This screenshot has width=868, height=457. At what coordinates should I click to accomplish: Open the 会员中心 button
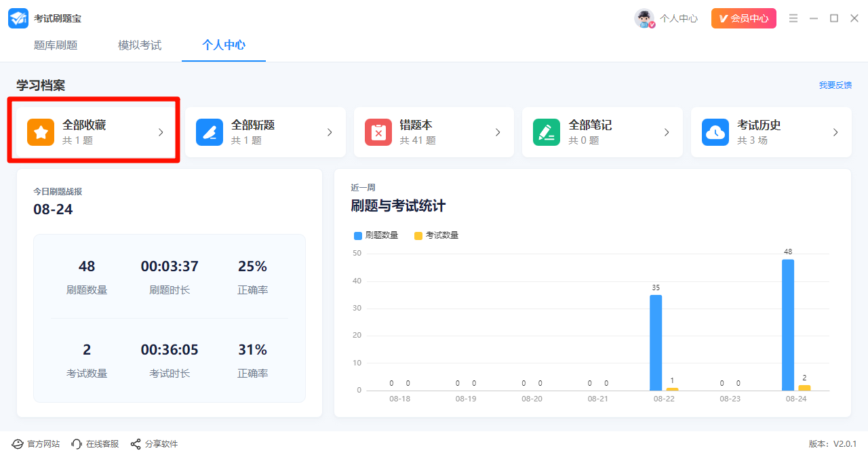(744, 18)
